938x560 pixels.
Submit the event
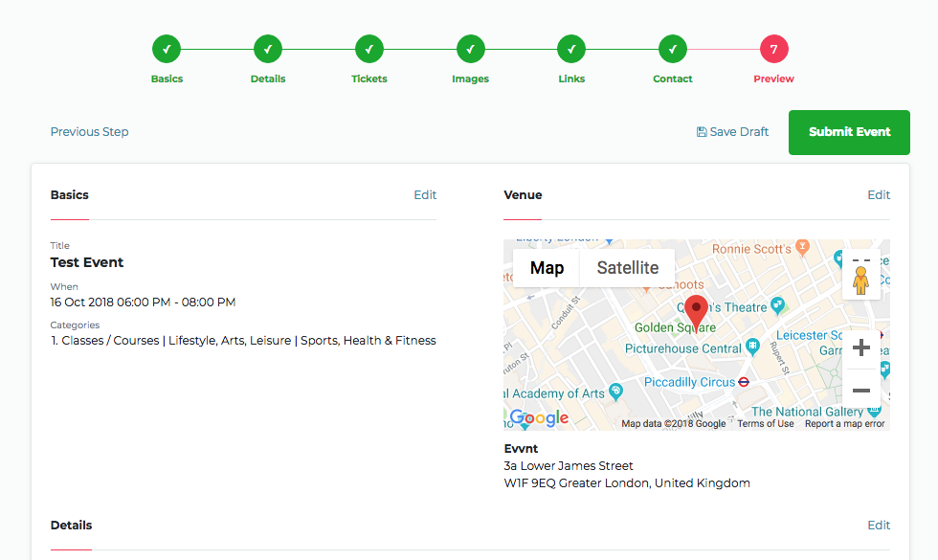(850, 132)
